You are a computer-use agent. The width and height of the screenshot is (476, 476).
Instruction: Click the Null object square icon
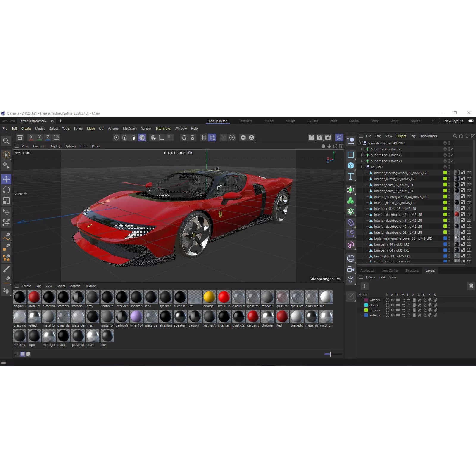coord(351,155)
